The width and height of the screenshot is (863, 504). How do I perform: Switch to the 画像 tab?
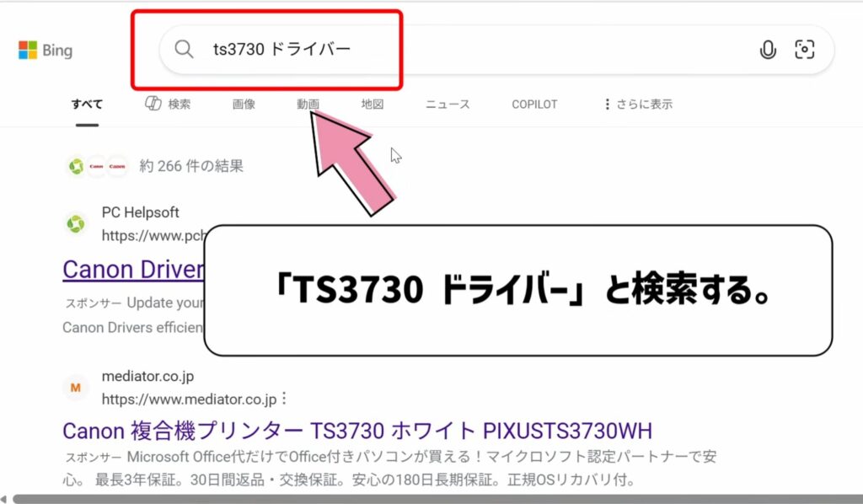point(243,104)
